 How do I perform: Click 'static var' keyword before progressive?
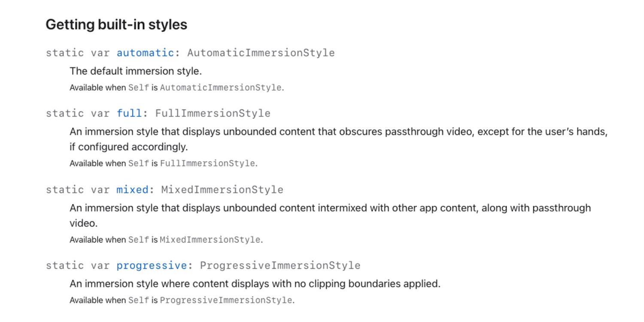78,265
